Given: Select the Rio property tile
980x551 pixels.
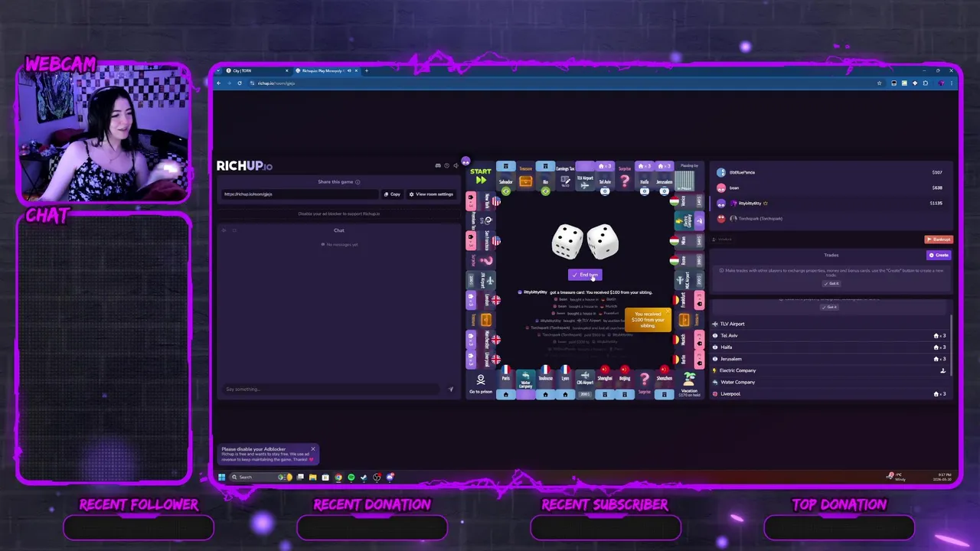Looking at the screenshot, I should pos(545,176).
